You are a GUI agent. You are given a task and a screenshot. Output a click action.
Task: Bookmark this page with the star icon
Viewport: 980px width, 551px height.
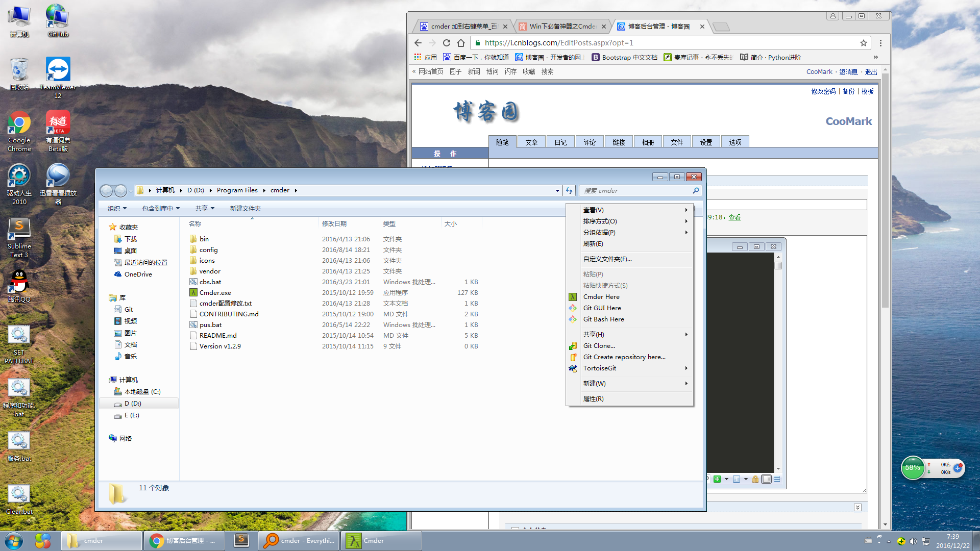coord(864,43)
